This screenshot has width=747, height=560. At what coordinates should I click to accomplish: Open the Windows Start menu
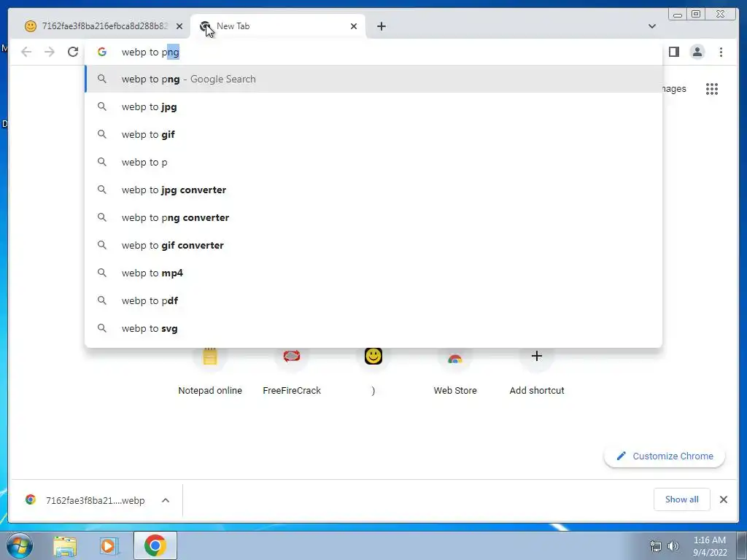point(20,545)
